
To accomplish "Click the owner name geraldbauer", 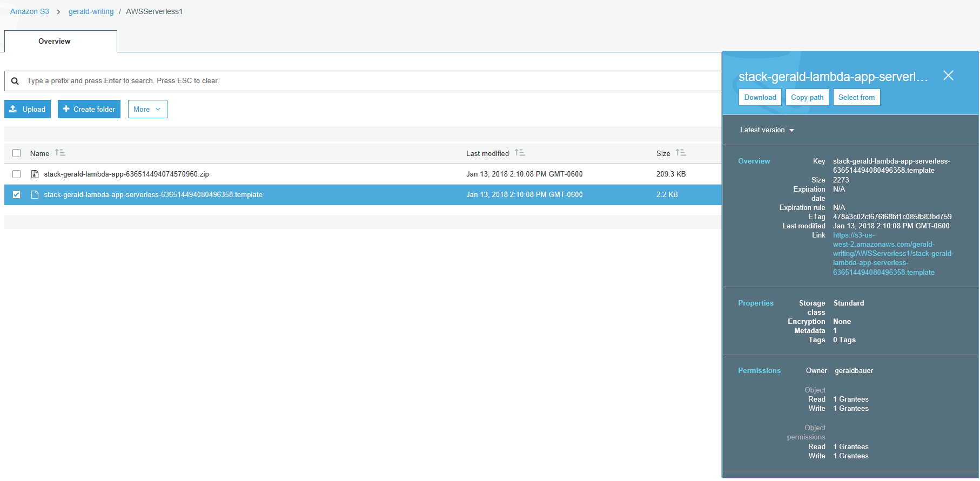I will coord(854,370).
